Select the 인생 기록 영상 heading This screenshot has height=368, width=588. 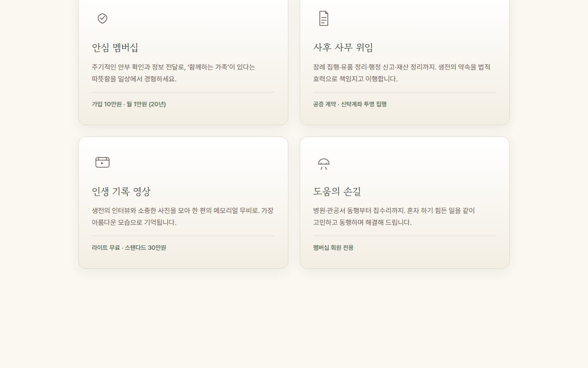click(x=121, y=191)
